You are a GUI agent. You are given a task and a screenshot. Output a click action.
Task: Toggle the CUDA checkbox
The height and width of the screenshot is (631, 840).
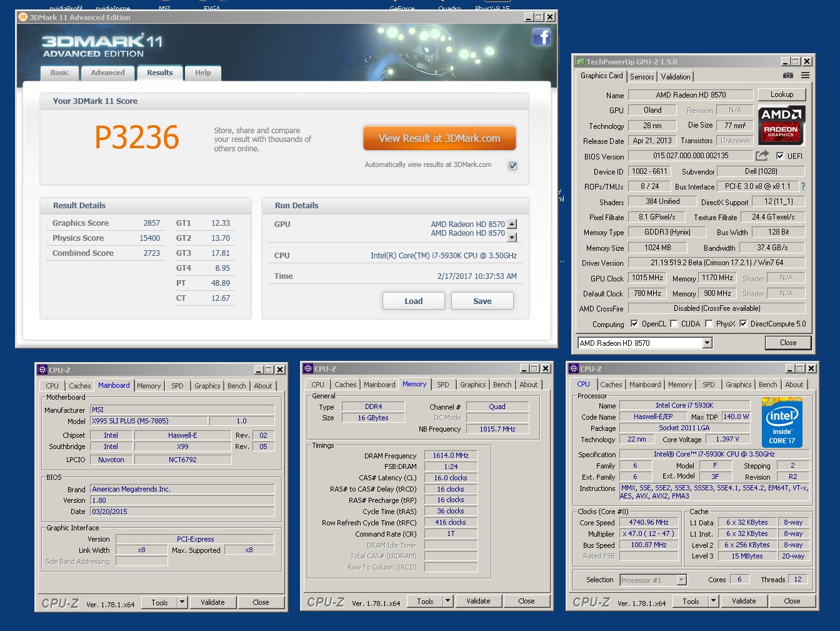674,324
